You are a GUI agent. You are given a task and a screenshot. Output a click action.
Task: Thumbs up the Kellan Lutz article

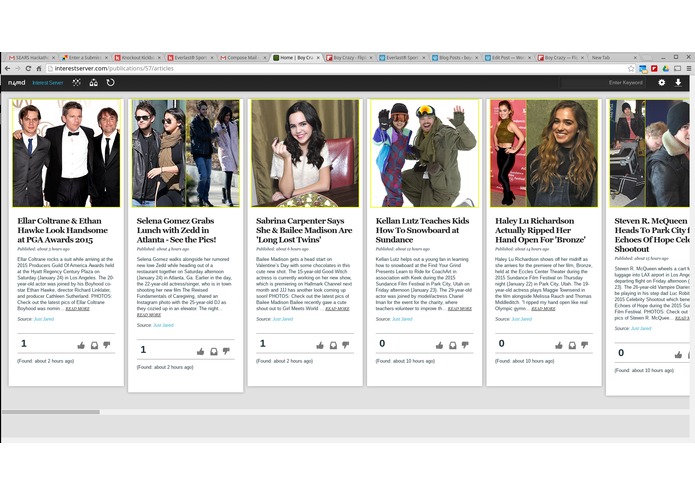[x=439, y=346]
